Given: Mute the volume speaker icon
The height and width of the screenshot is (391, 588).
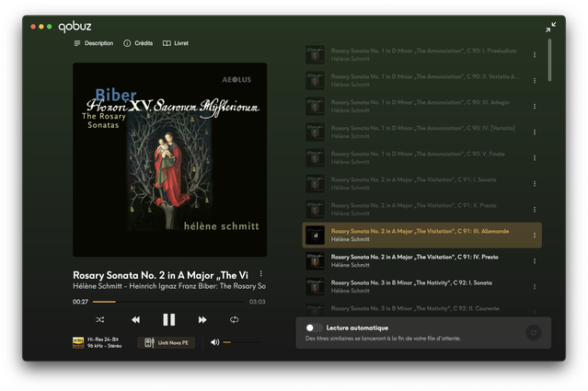Looking at the screenshot, I should pos(214,342).
